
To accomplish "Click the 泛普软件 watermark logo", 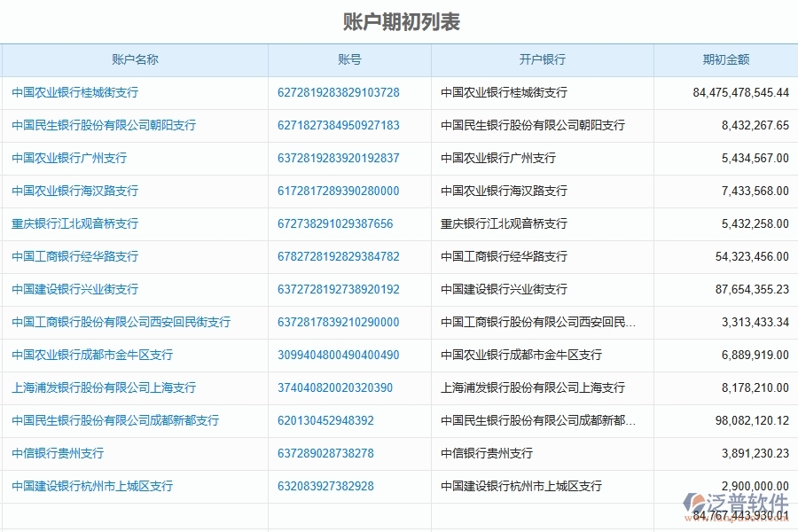I will tap(734, 501).
